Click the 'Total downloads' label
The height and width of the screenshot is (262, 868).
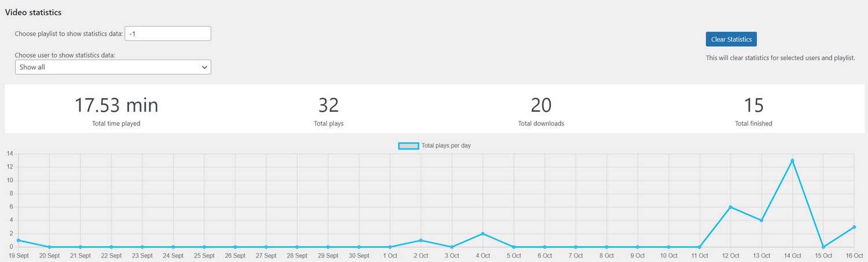541,124
